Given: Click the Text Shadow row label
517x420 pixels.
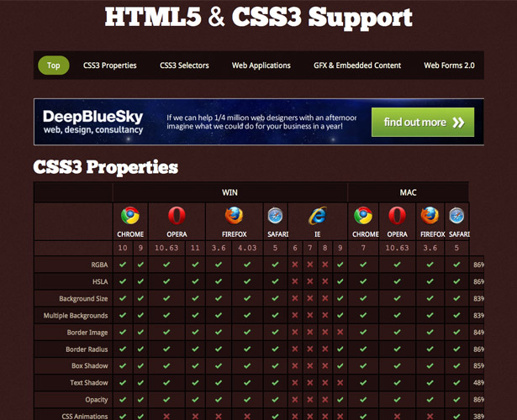Looking at the screenshot, I should click(89, 383).
